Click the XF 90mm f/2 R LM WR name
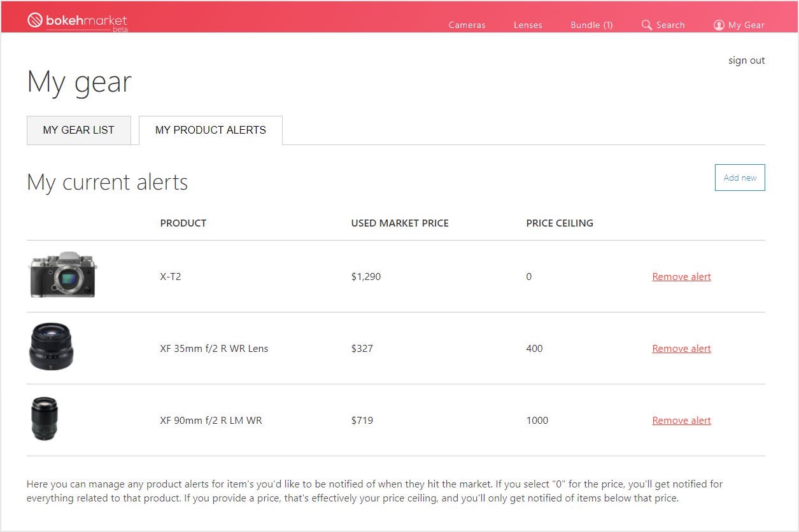This screenshot has height=532, width=799. point(211,420)
